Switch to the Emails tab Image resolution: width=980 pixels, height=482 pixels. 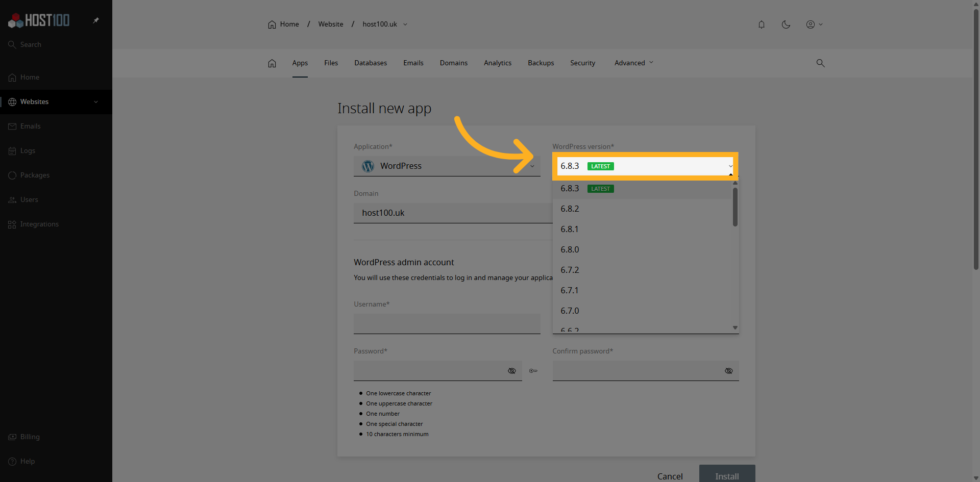coord(413,63)
